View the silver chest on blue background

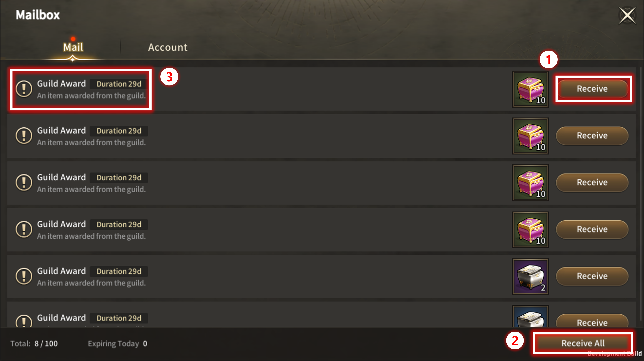pyautogui.click(x=530, y=317)
